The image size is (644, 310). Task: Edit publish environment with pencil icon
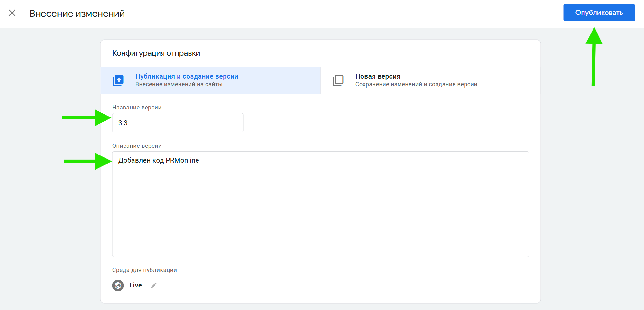pos(153,286)
